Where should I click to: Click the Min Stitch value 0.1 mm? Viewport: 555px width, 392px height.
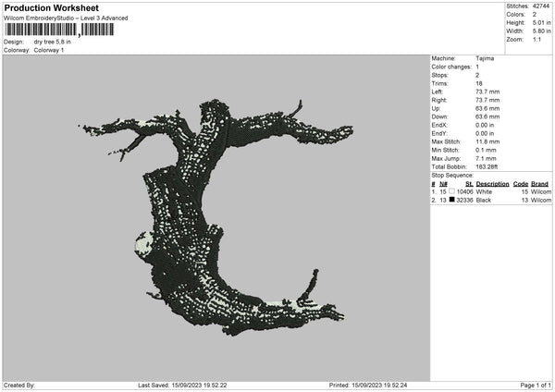click(486, 150)
